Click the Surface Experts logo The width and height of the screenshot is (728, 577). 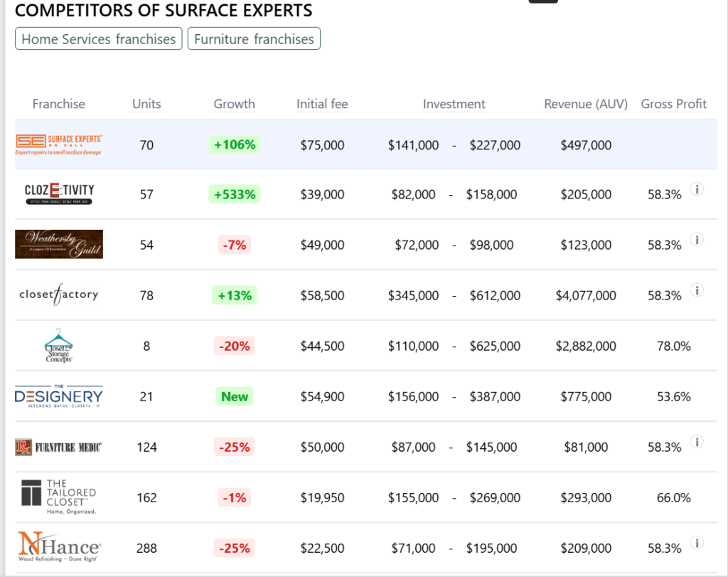click(x=59, y=144)
